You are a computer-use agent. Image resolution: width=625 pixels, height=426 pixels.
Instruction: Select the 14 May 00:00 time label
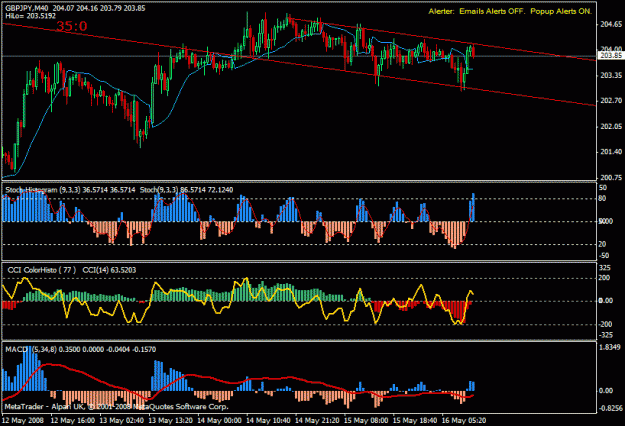coord(219,420)
